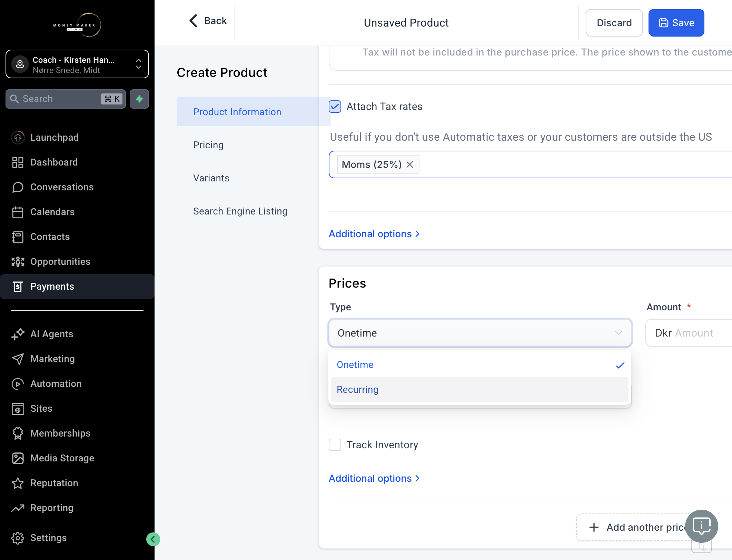Open the Variants section
732x560 pixels.
pyautogui.click(x=211, y=178)
